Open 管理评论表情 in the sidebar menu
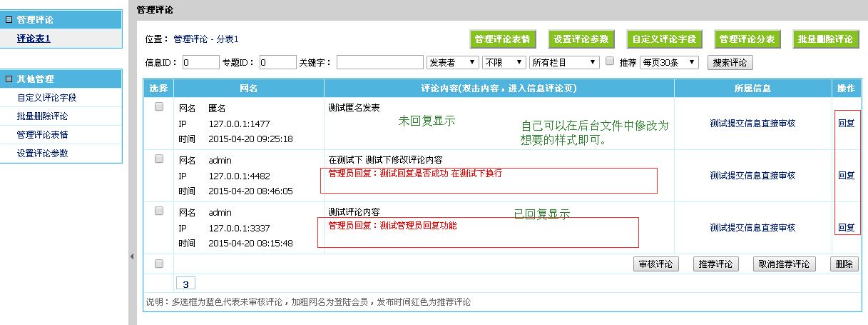 42,134
